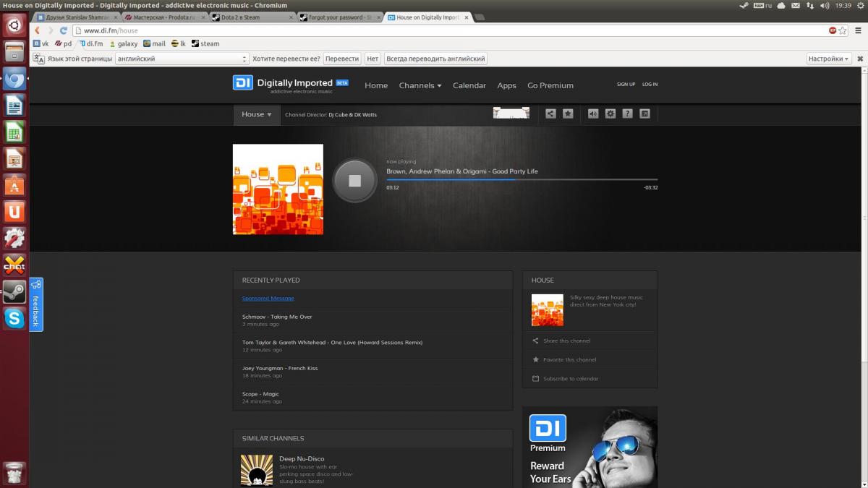Click the house thumbnail in HOUSE panel
The height and width of the screenshot is (488, 868).
point(548,309)
